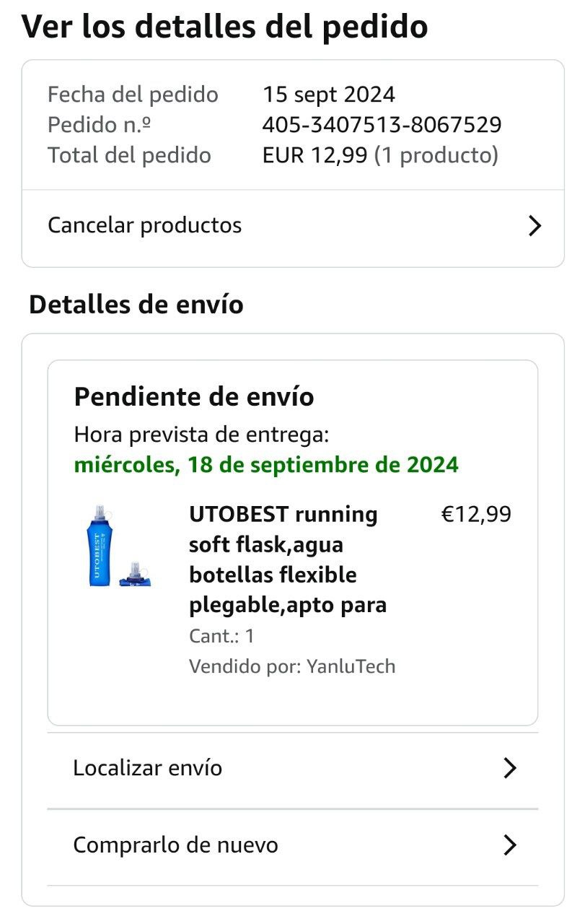Screen dimensions: 585x924
Task: Click the green delivery date text
Action: (x=266, y=464)
